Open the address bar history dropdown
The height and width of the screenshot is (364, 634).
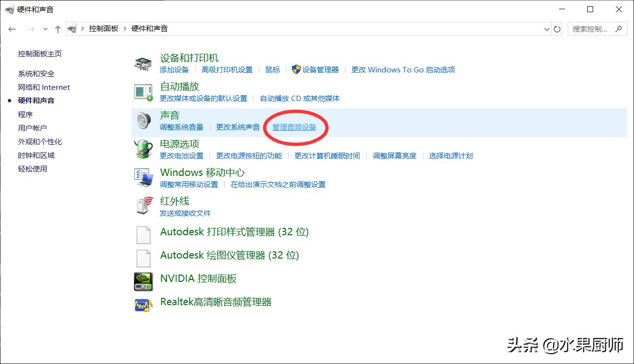(x=546, y=29)
